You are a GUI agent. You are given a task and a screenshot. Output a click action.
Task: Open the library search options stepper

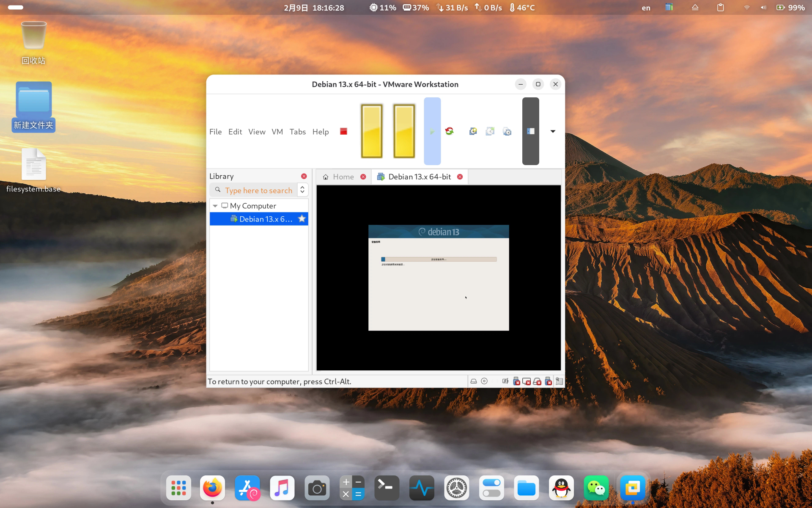302,190
